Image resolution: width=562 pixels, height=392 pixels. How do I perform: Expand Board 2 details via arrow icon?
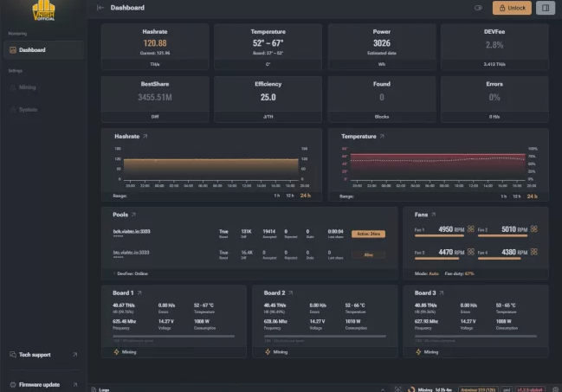point(291,292)
